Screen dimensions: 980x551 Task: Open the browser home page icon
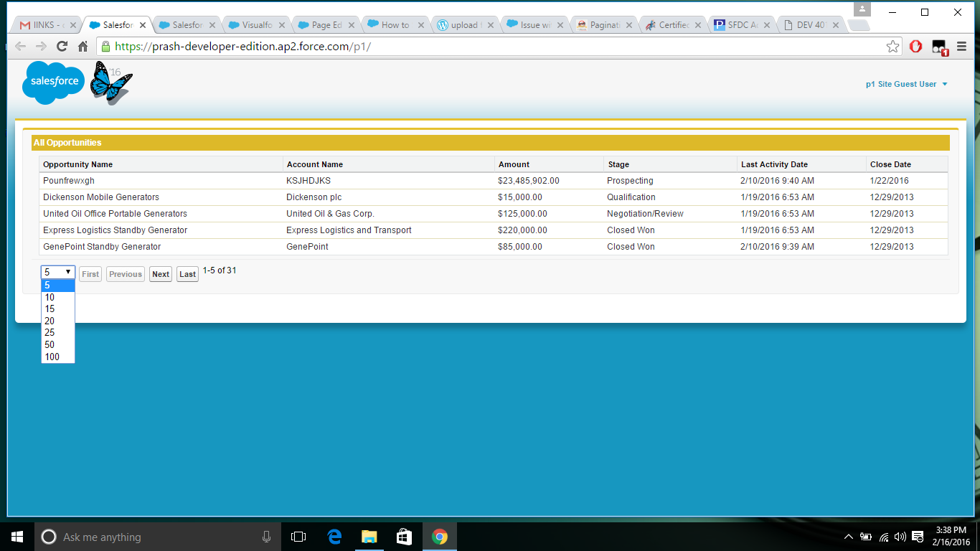point(83,47)
